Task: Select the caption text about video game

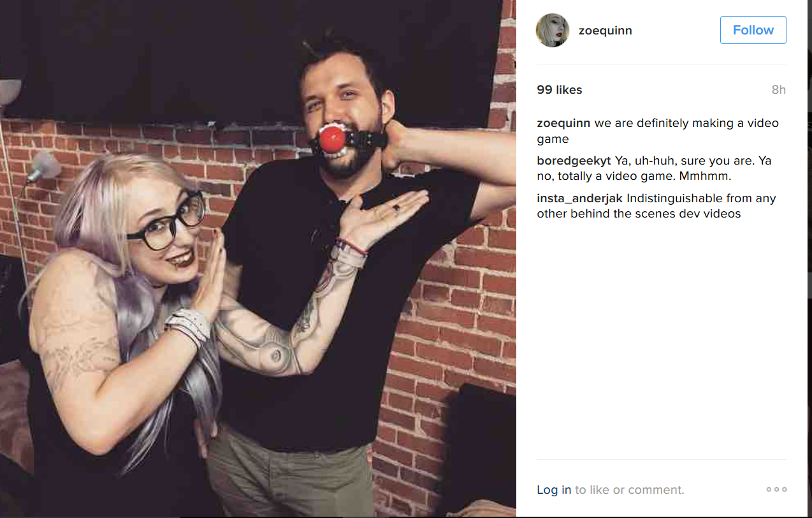Action: point(658,131)
